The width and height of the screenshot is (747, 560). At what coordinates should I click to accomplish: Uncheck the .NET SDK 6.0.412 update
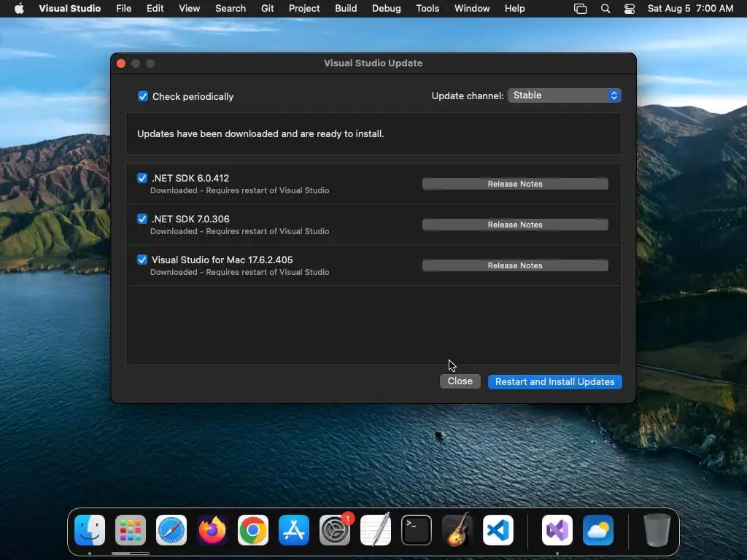[x=142, y=178]
